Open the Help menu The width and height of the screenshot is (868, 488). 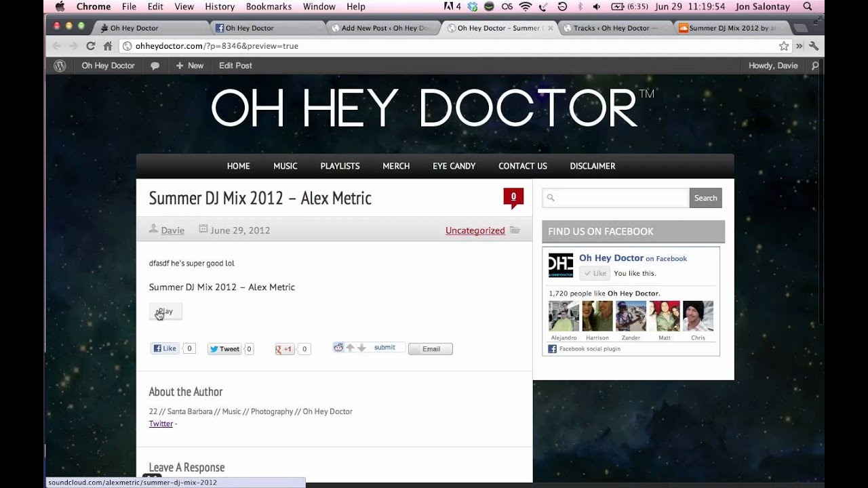[x=356, y=6]
